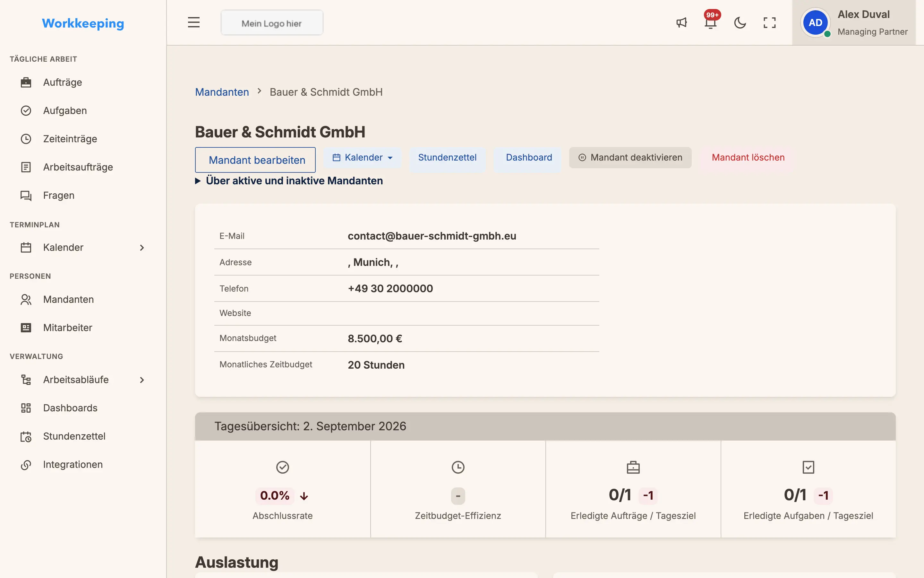This screenshot has height=578, width=924.
Task: Click the Zeitbudget-Effizienz clock icon
Action: coord(458,467)
